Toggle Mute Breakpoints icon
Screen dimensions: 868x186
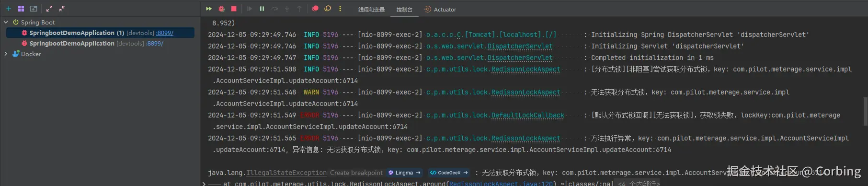click(x=328, y=9)
